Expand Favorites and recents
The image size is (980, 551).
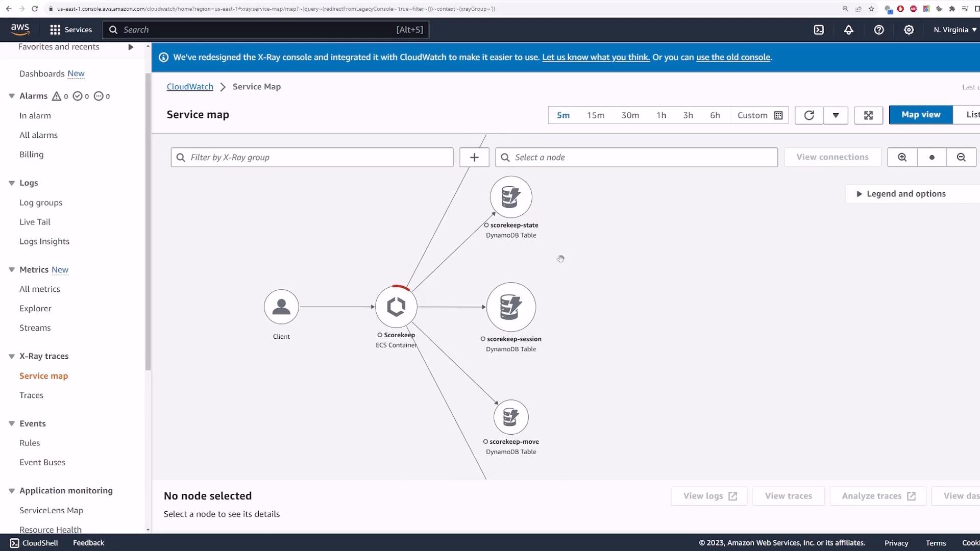pos(131,47)
